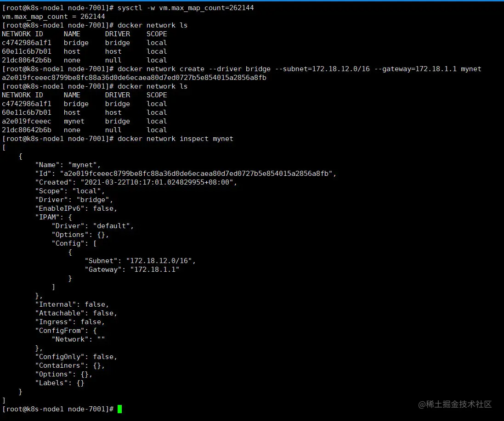This screenshot has height=421, width=504.
Task: Click "Labels": {} line
Action: coord(59,383)
